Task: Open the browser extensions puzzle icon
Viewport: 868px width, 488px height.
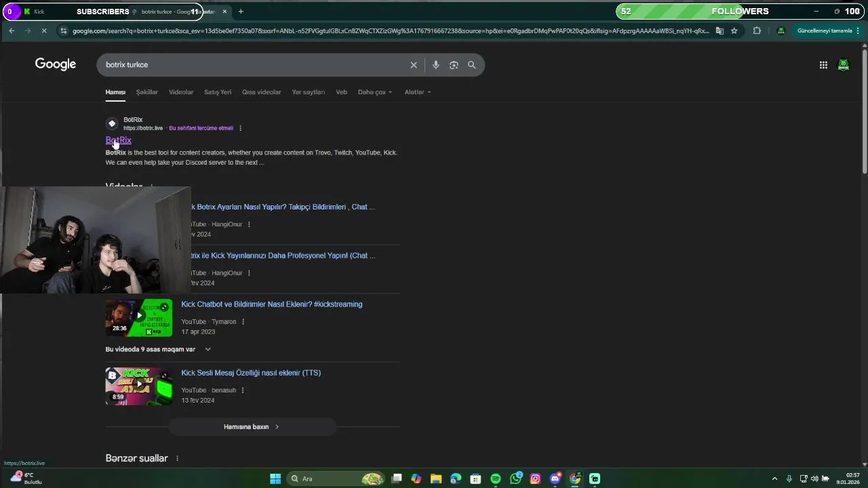Action: pyautogui.click(x=757, y=30)
